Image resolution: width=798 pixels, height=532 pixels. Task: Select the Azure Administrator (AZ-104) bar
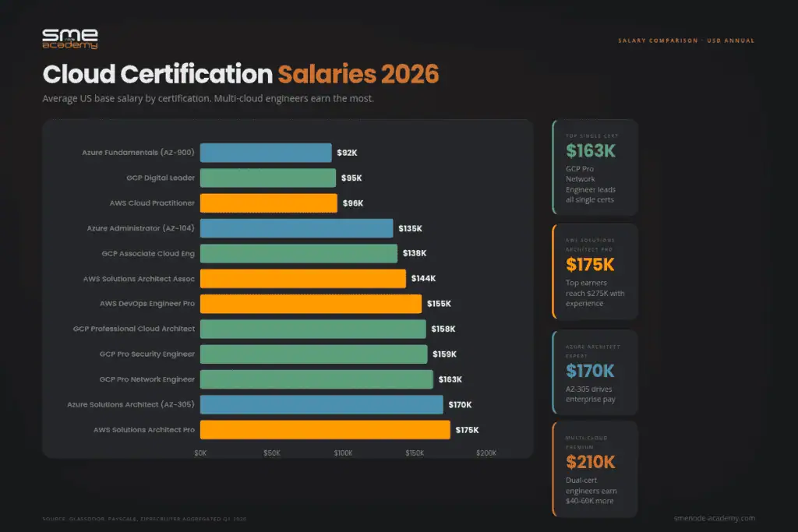tap(297, 228)
